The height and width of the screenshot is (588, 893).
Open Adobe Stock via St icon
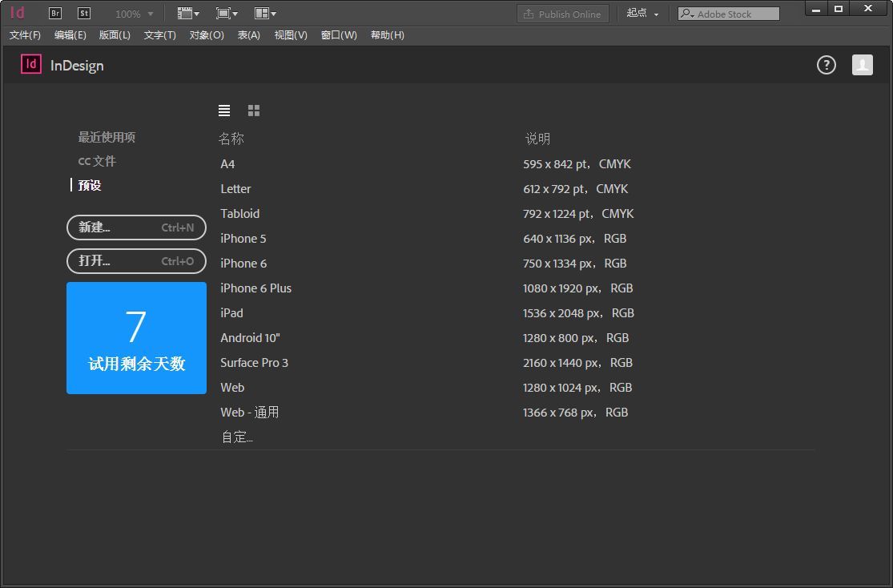pyautogui.click(x=84, y=13)
